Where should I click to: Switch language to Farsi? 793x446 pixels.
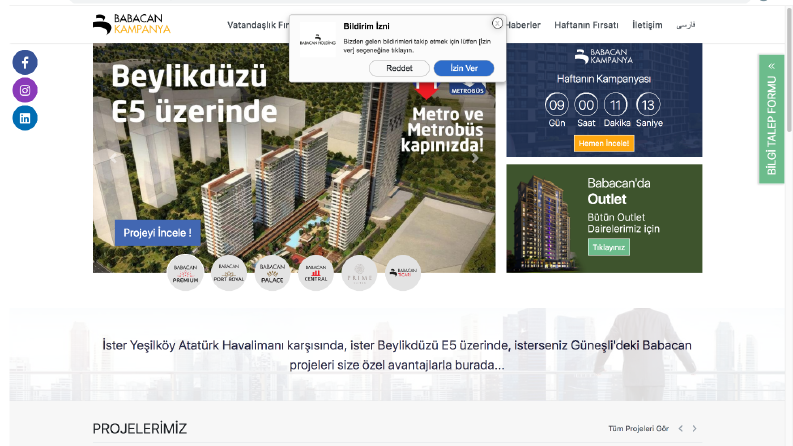(x=686, y=25)
